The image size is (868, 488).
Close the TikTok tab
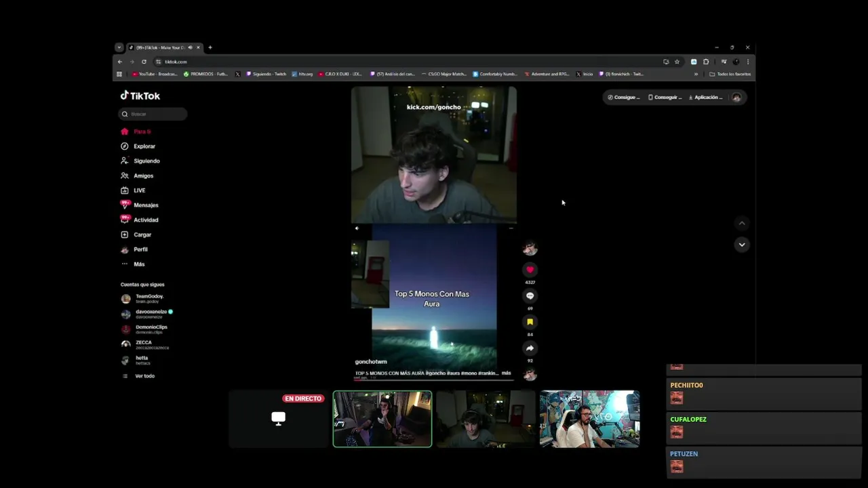click(x=198, y=47)
